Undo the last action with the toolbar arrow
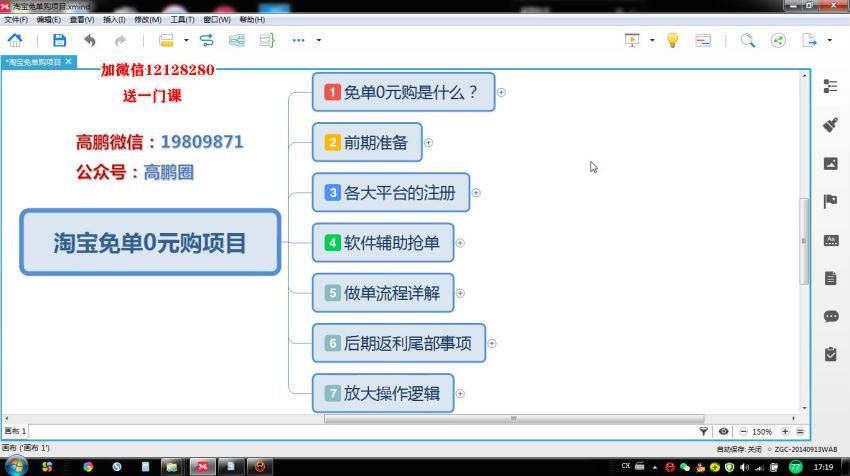Screen dimensions: 850x476 [90, 40]
